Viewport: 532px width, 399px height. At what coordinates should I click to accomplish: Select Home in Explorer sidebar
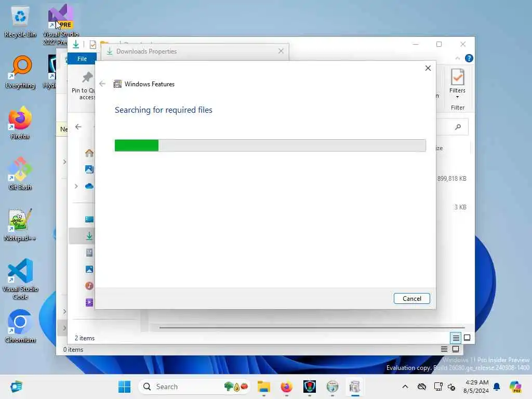tap(89, 153)
